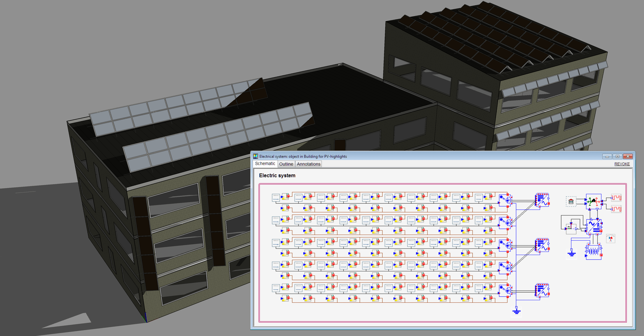Viewport: 644px width, 336px height.
Task: Click the gauge measurement icon block
Action: pyautogui.click(x=611, y=238)
